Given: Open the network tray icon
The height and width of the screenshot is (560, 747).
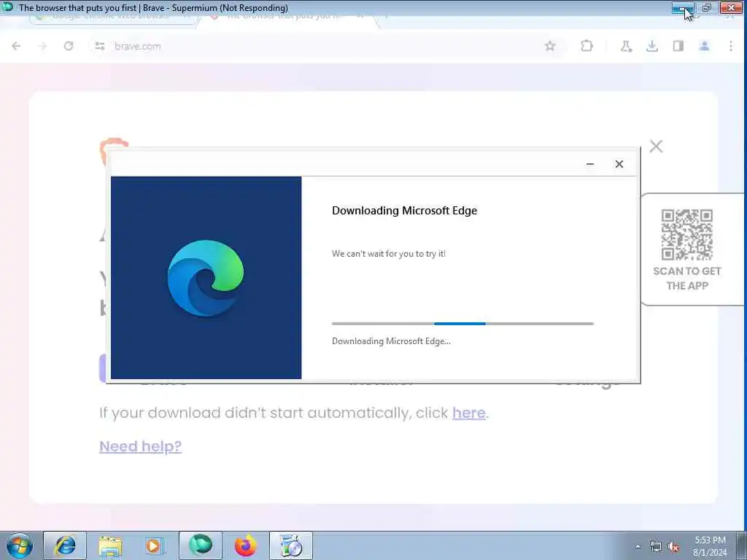Looking at the screenshot, I should [656, 547].
